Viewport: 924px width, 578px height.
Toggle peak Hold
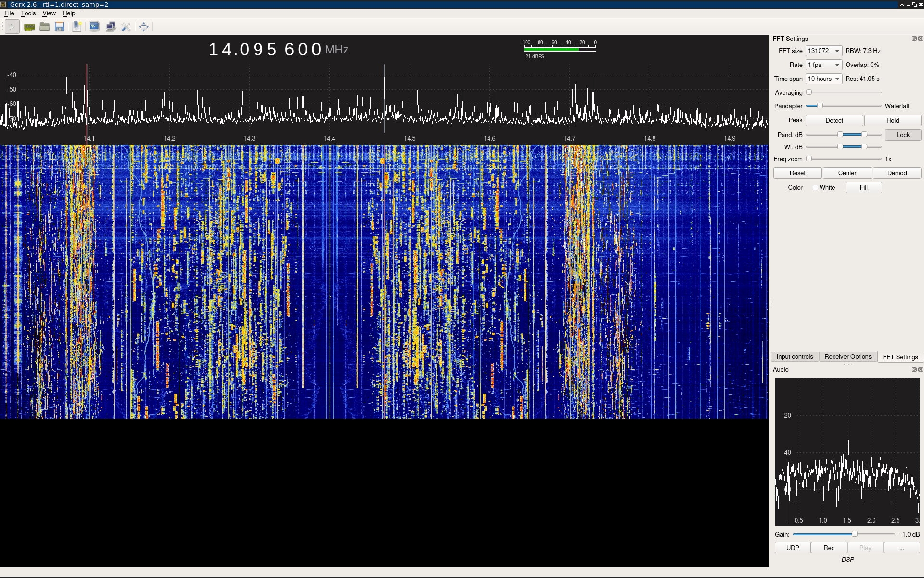point(893,120)
